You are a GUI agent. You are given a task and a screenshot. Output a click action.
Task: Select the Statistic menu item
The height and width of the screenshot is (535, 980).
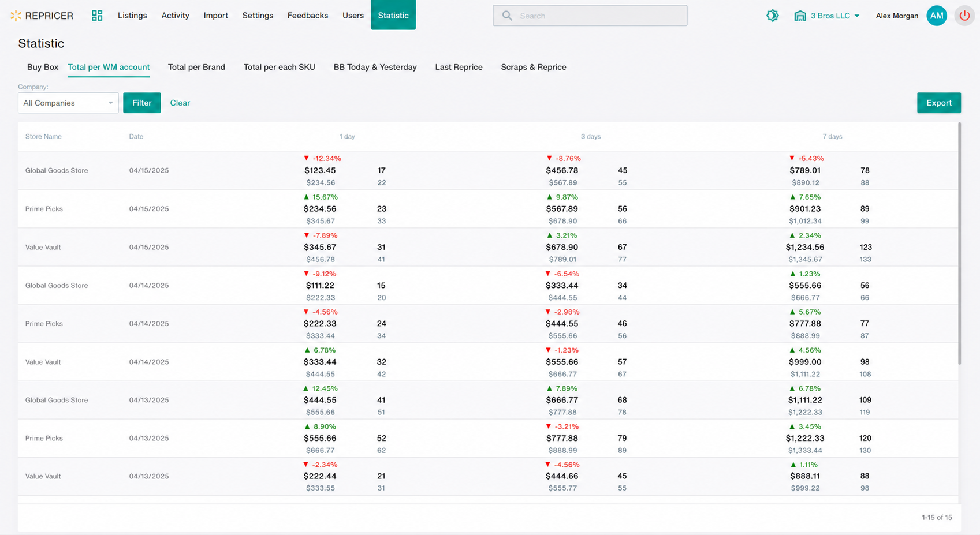393,15
